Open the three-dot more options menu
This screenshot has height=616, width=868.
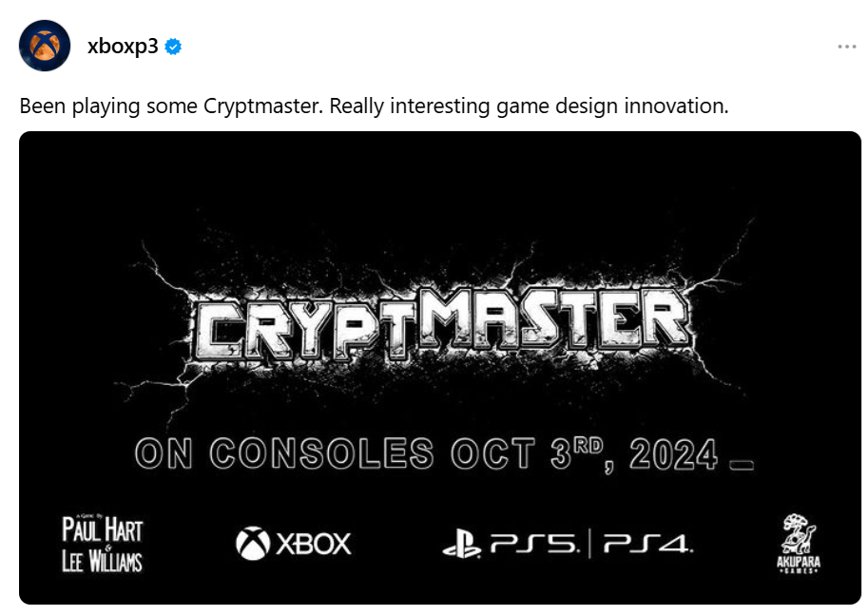[846, 47]
